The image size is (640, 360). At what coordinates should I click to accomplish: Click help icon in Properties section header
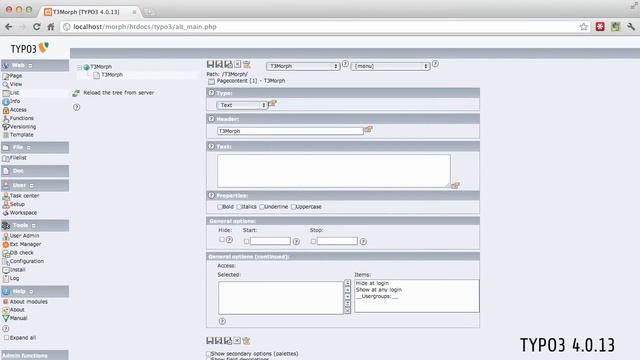click(211, 195)
